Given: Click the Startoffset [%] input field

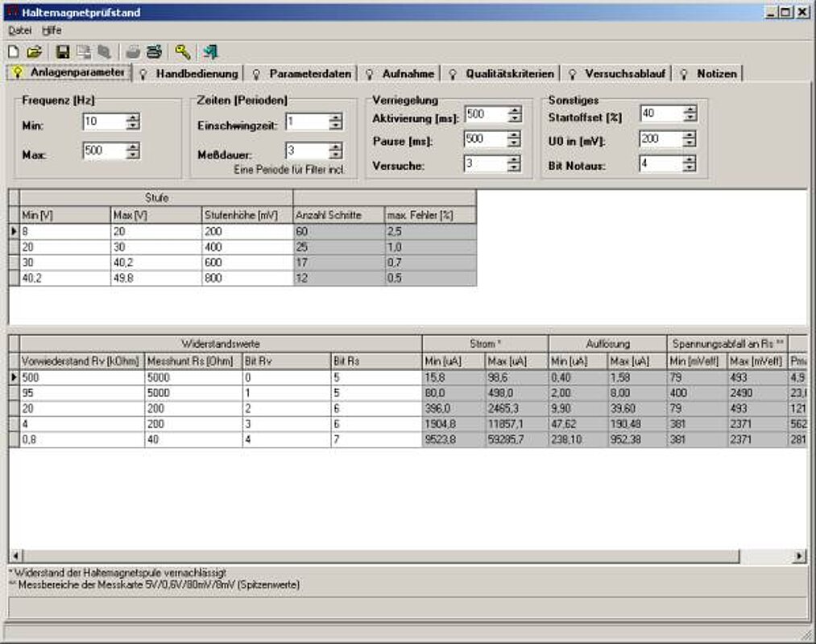Looking at the screenshot, I should tap(661, 114).
